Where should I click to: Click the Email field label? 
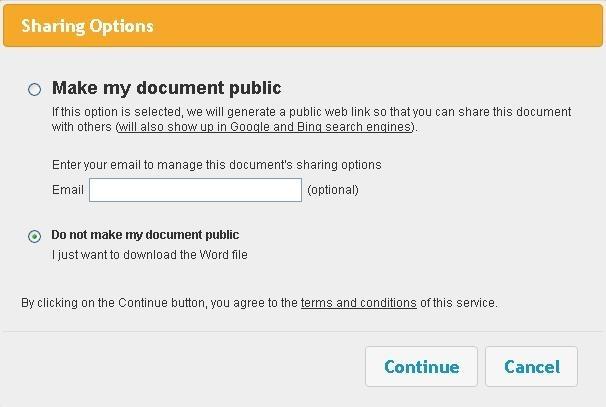[68, 190]
